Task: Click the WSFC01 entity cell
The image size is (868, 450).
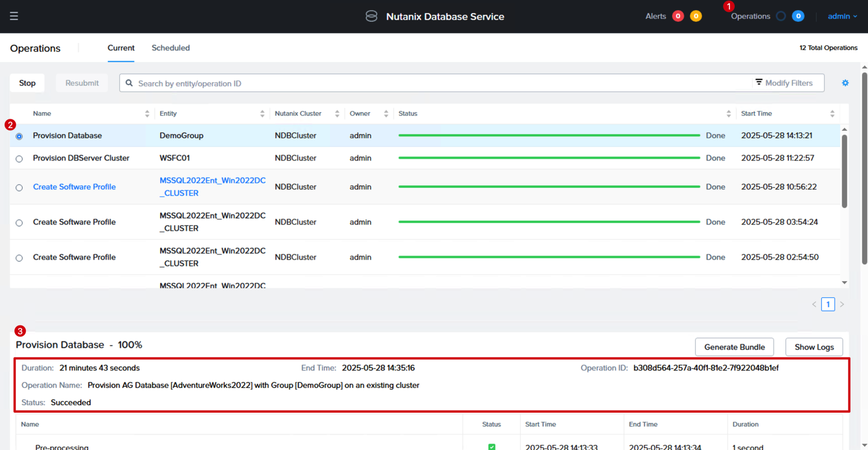Action: [x=175, y=158]
